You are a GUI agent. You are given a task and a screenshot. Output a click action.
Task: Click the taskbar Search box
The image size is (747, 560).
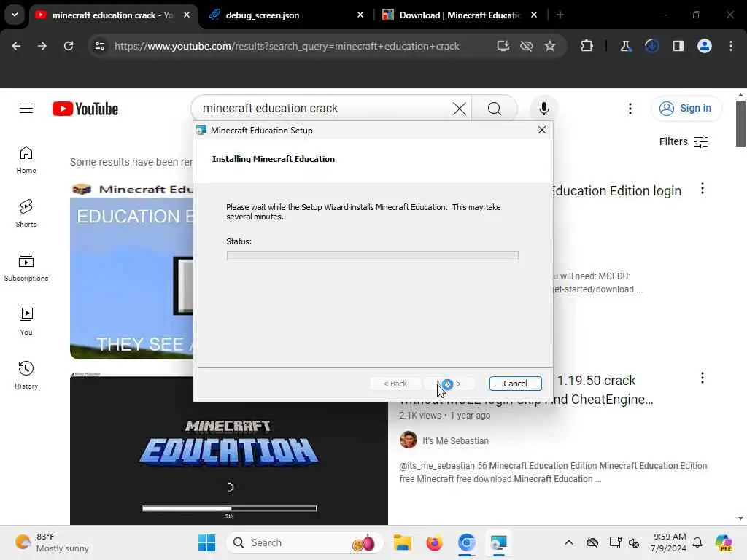point(305,542)
